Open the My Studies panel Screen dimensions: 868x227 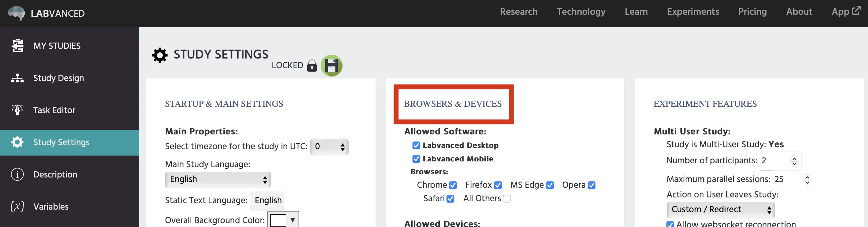(x=56, y=46)
